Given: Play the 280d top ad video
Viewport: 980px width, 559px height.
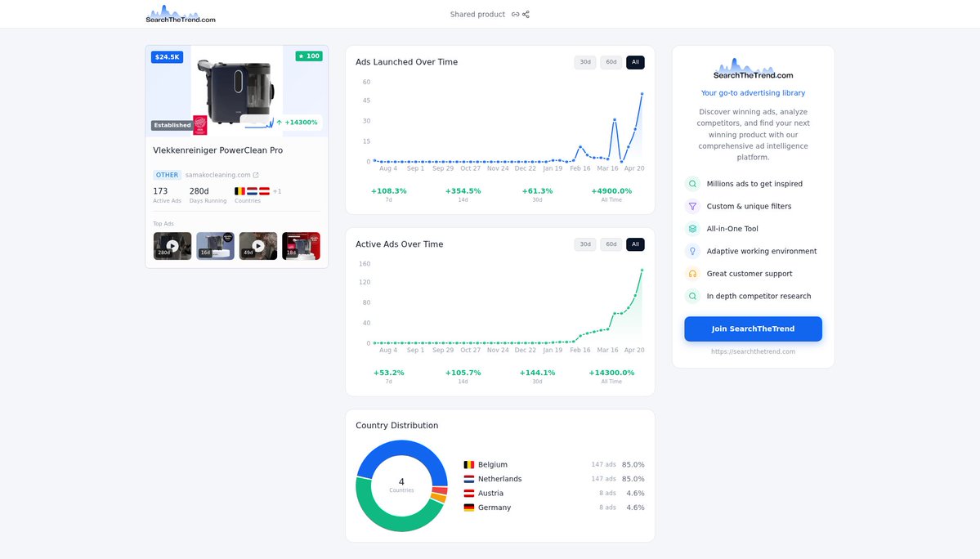Looking at the screenshot, I should (172, 246).
